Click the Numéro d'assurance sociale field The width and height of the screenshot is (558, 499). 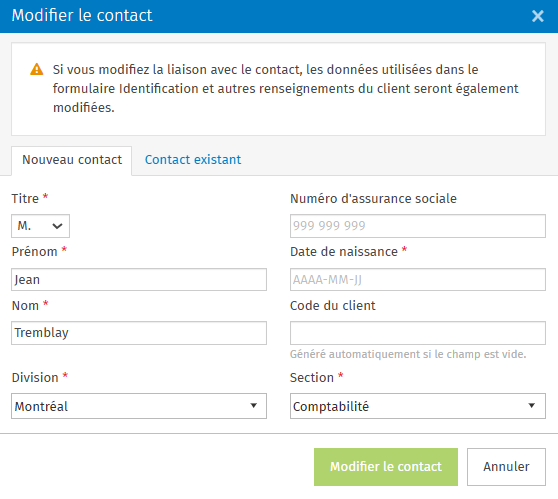point(417,226)
